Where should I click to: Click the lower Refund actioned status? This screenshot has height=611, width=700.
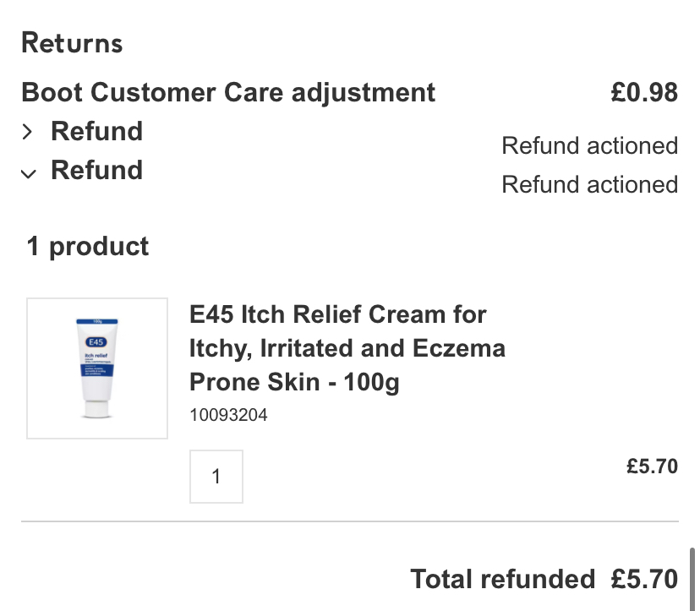tap(589, 184)
